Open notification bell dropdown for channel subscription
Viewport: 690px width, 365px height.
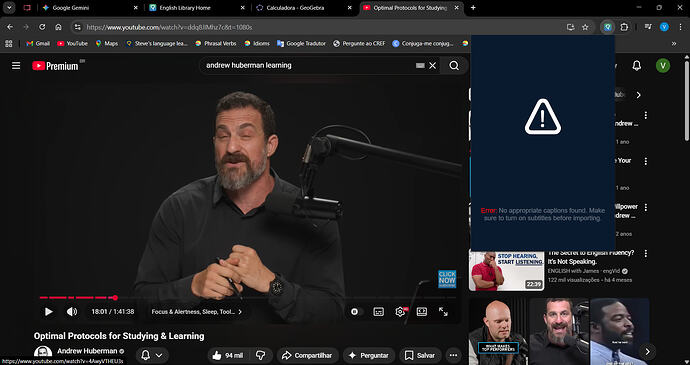(152, 355)
